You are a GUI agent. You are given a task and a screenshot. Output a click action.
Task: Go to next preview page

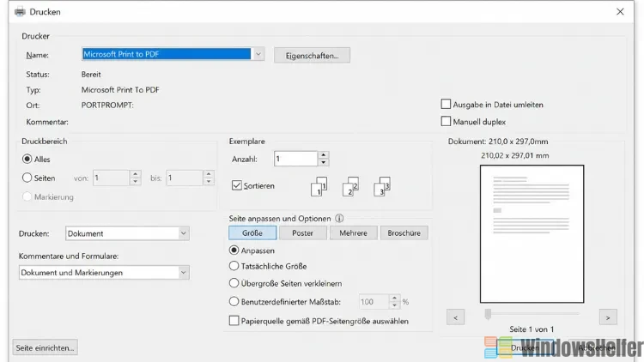[x=608, y=317]
